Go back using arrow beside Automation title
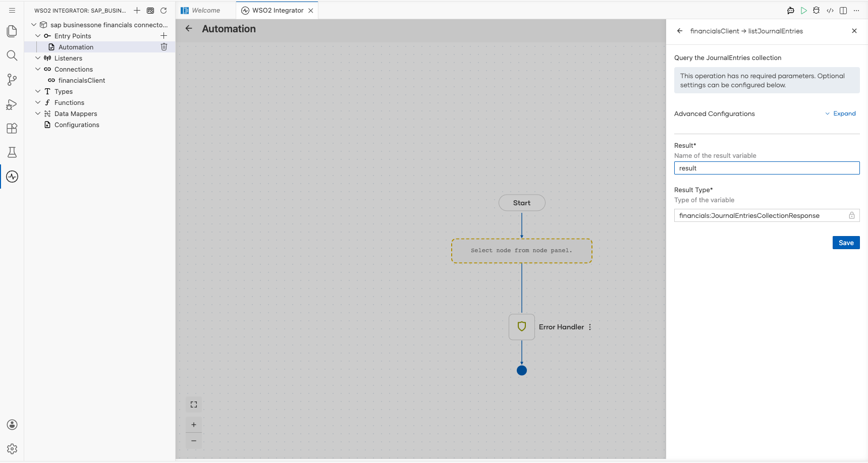The height and width of the screenshot is (463, 868). [189, 29]
